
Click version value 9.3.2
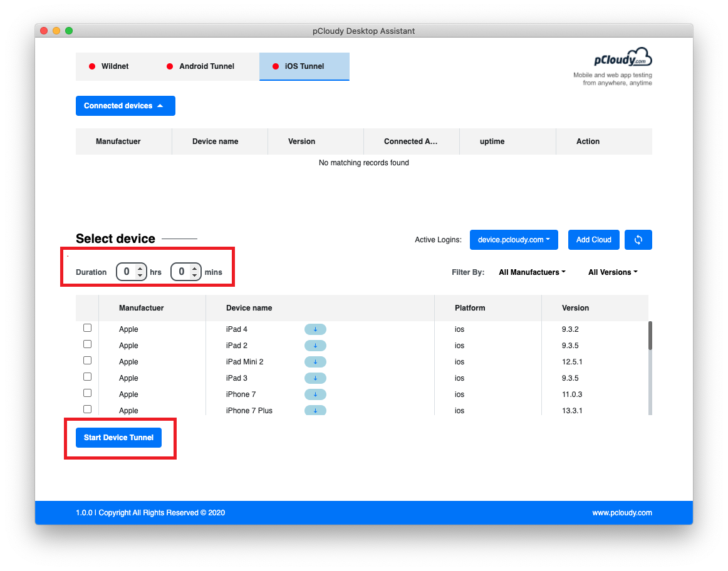[570, 329]
